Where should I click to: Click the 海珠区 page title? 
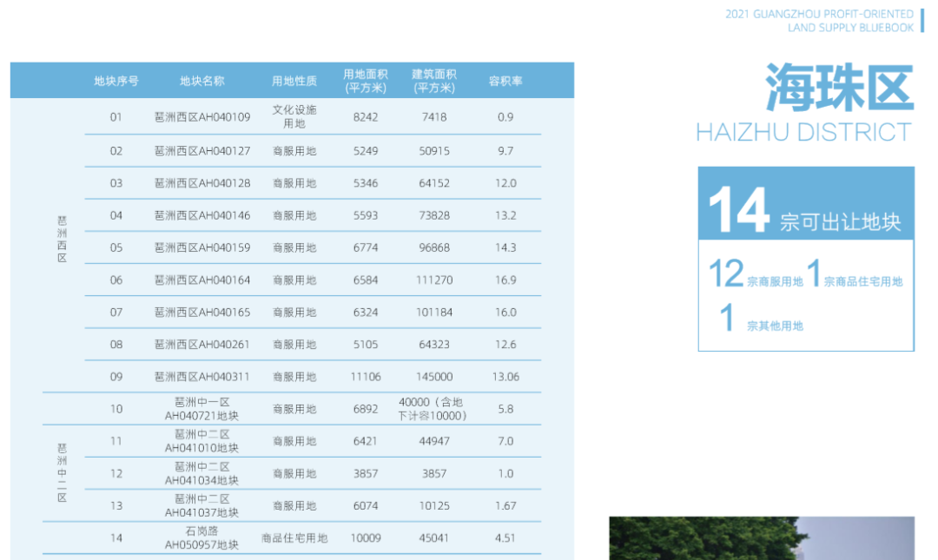pos(838,89)
